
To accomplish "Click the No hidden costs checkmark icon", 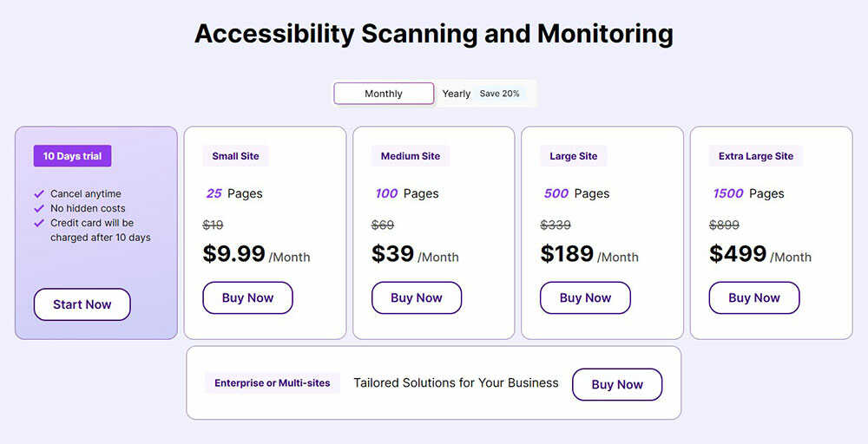I will (x=39, y=209).
